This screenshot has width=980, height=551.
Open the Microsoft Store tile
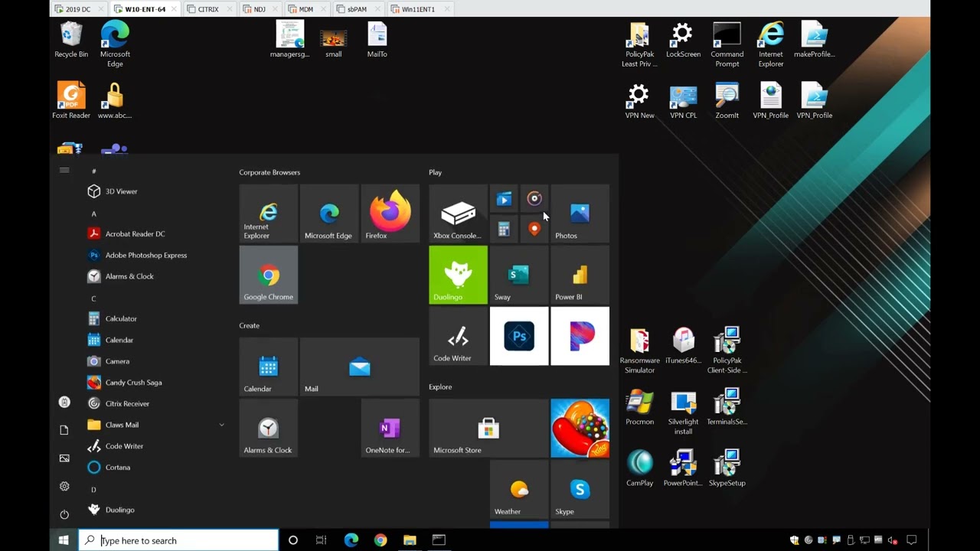(x=488, y=428)
